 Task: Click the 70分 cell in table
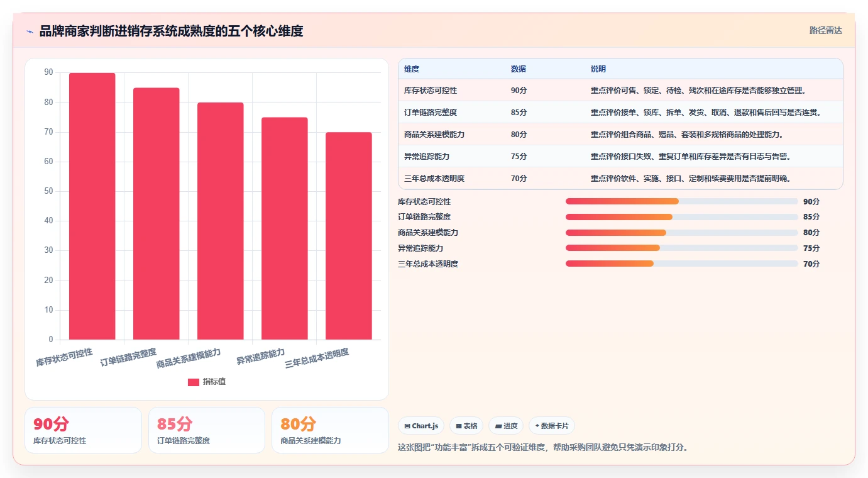coord(519,179)
